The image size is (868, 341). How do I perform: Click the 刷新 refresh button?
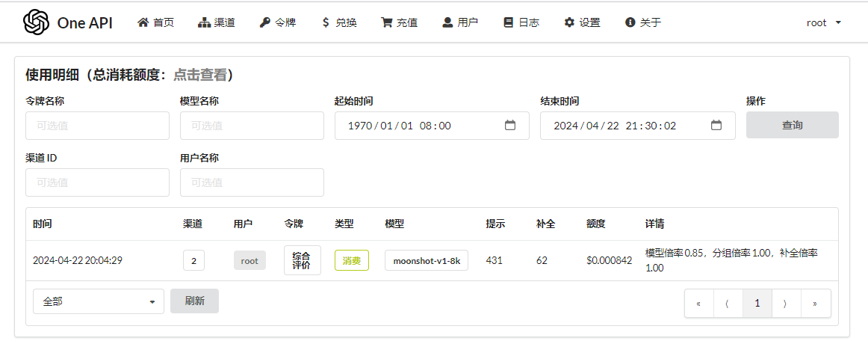pos(194,301)
